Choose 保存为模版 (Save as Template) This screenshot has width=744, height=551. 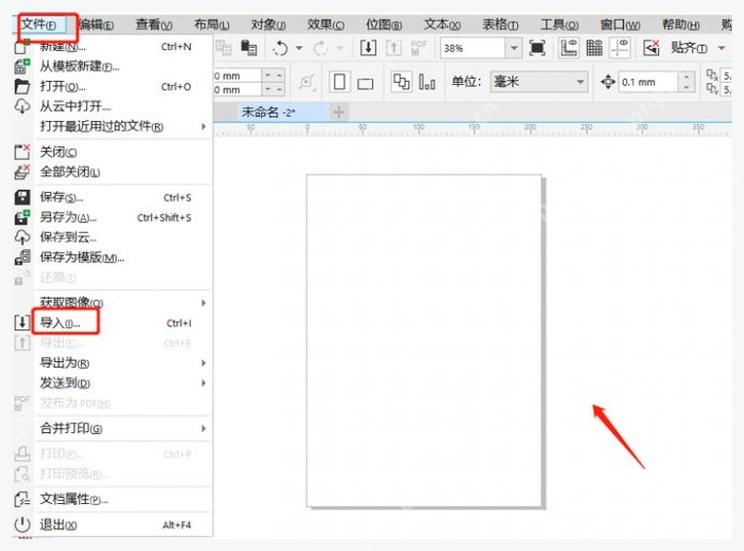113,258
